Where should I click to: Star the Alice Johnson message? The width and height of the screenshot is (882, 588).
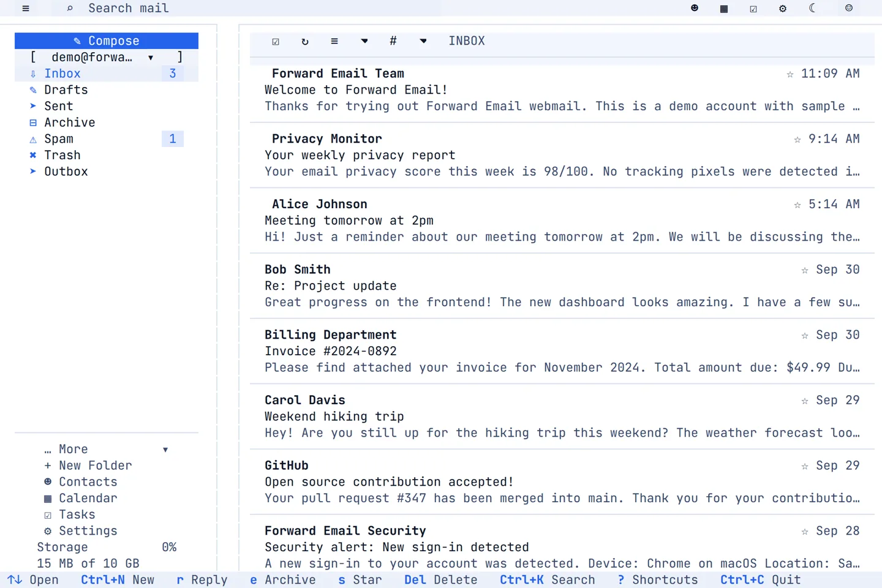tap(797, 205)
